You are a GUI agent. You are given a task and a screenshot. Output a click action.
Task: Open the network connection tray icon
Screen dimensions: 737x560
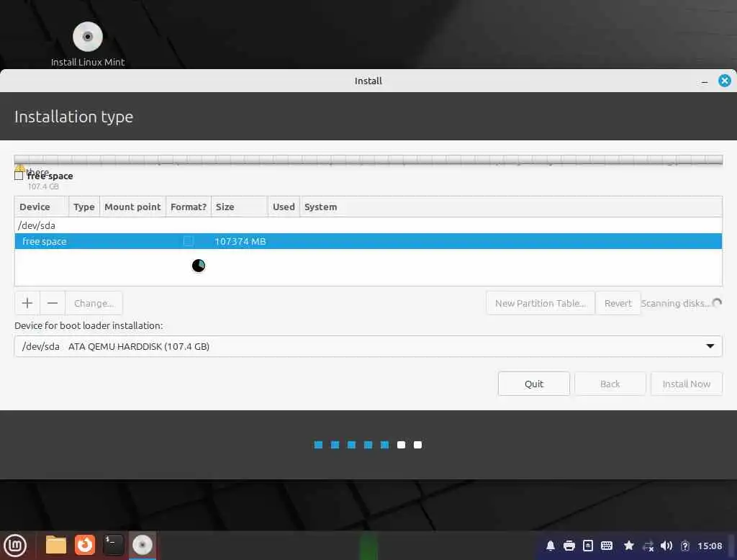(648, 546)
